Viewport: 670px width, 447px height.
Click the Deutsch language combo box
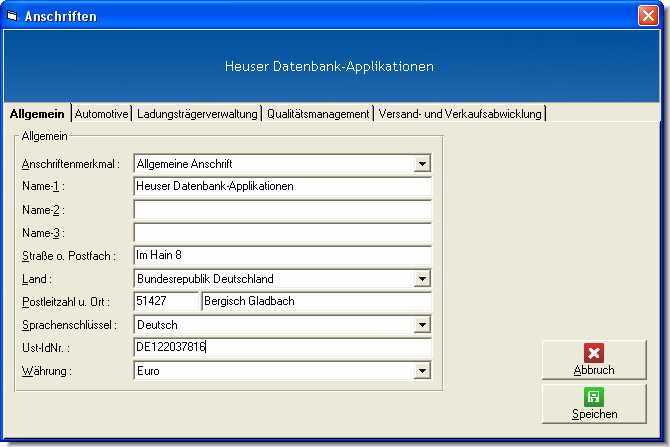click(282, 325)
